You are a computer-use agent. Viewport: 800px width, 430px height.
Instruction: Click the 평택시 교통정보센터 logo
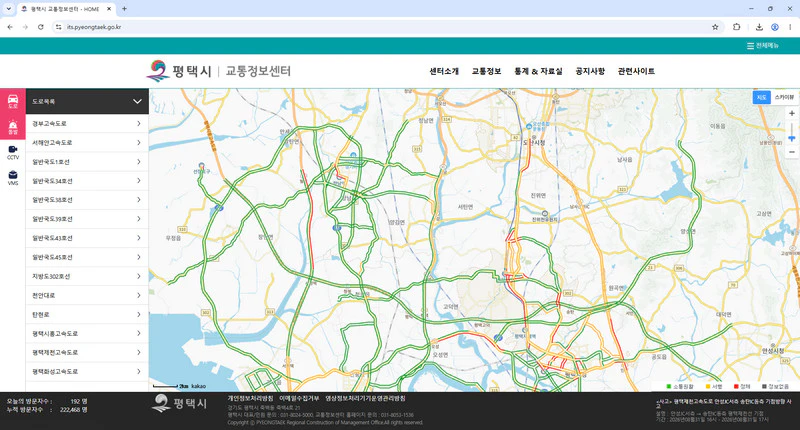(x=218, y=71)
